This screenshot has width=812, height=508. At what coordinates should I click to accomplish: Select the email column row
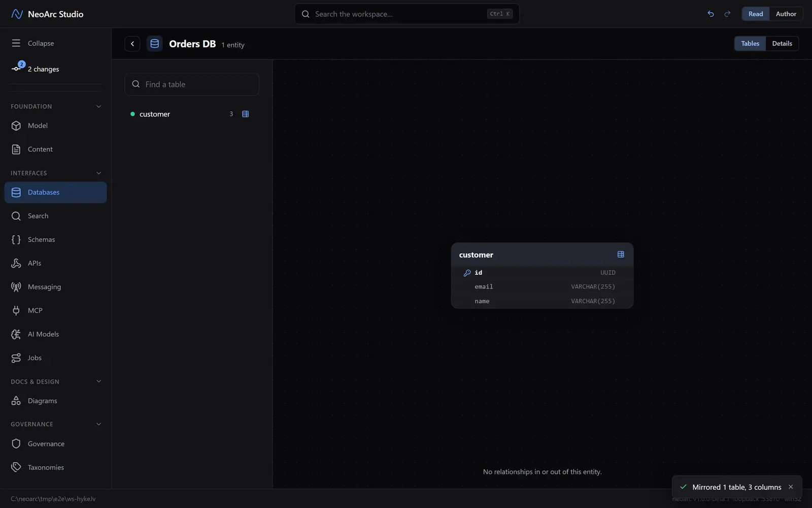click(542, 287)
